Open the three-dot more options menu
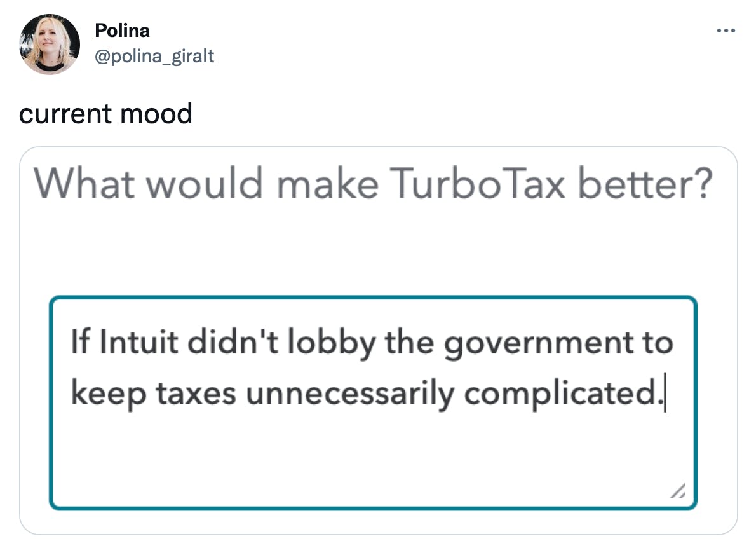 point(726,31)
